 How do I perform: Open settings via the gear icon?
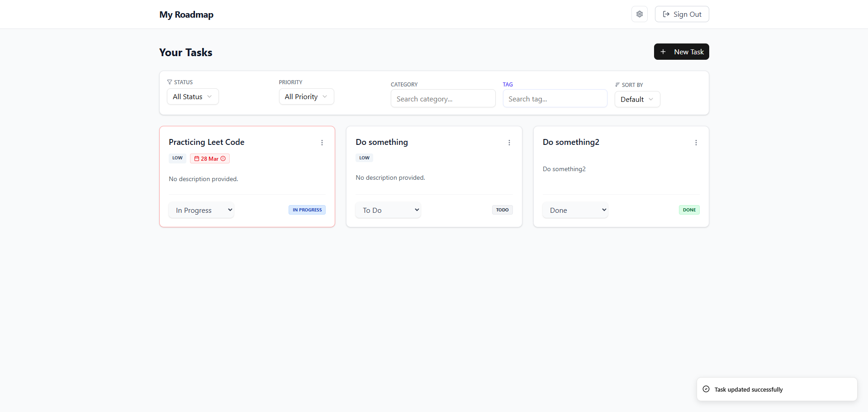click(639, 14)
